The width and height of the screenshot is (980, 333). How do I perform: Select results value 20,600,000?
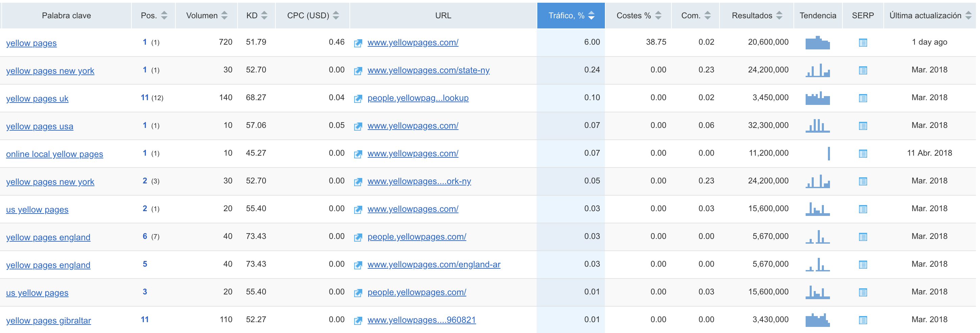tap(768, 42)
